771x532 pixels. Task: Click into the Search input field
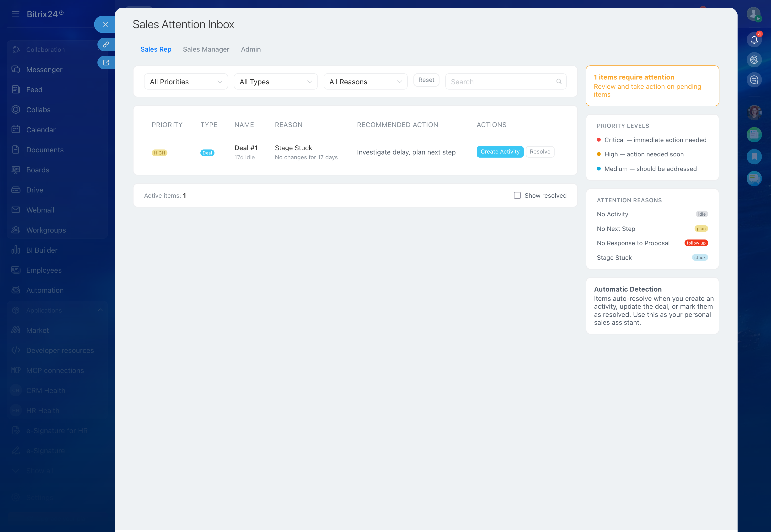(x=500, y=82)
